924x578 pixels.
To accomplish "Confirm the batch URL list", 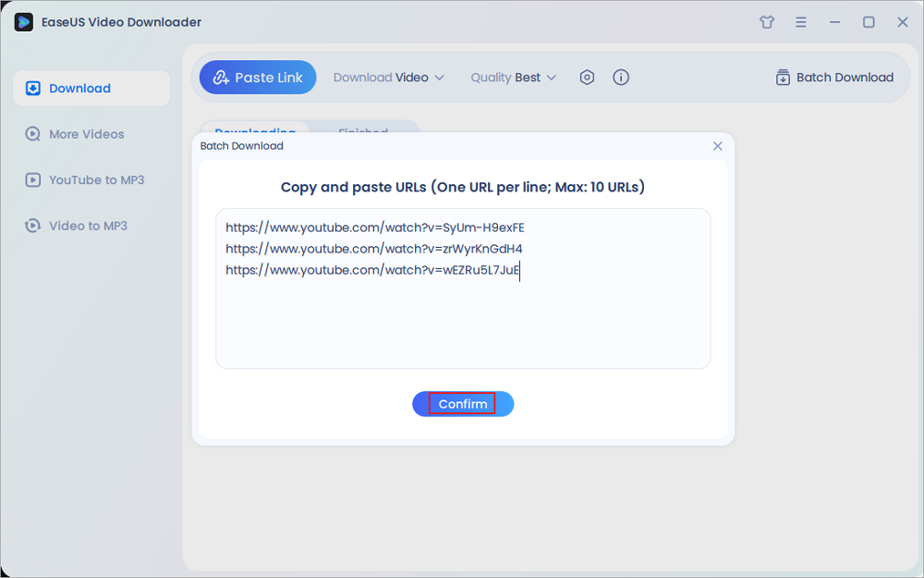I will (x=463, y=404).
